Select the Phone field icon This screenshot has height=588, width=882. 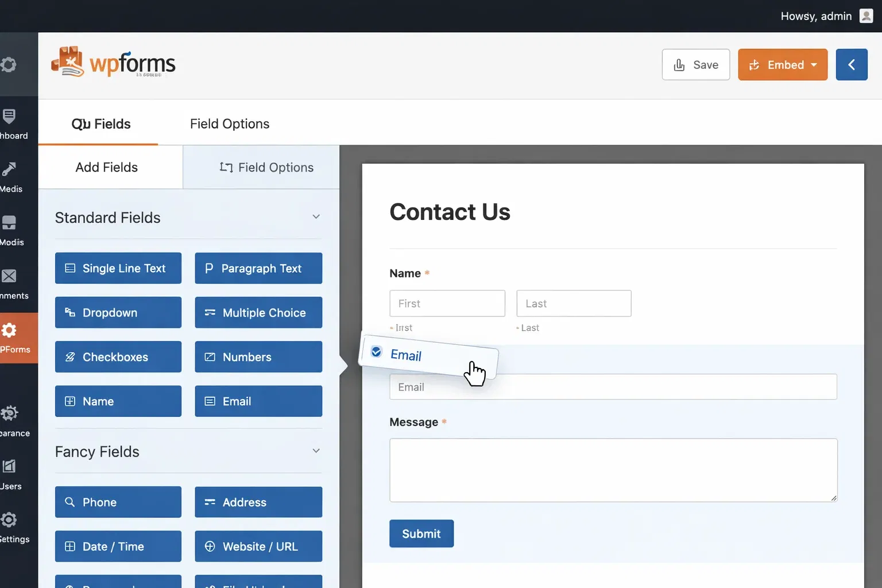pyautogui.click(x=69, y=502)
